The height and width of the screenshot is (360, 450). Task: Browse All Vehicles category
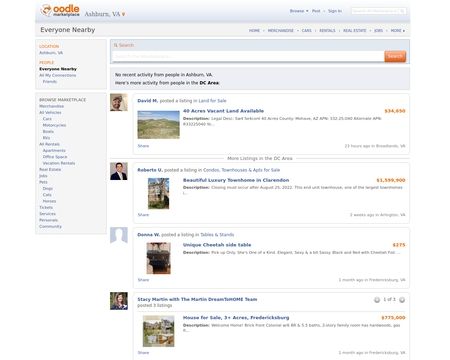click(x=50, y=112)
